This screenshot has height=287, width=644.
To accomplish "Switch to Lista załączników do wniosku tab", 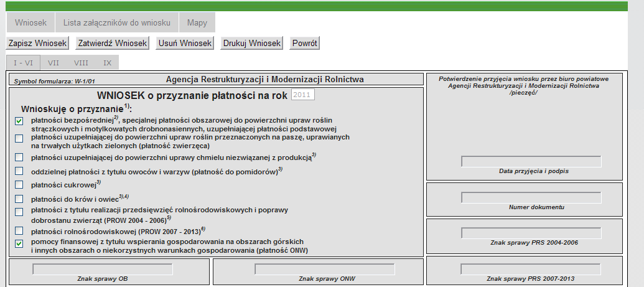I will (116, 22).
